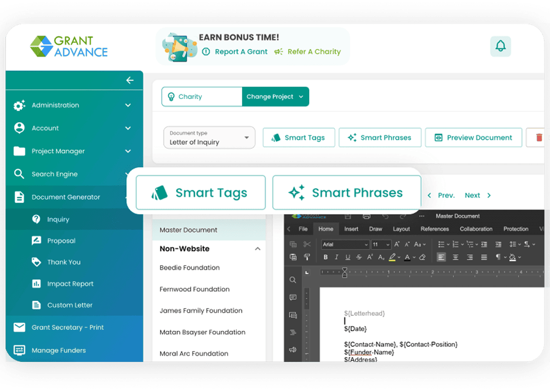Increase indent in the editor toolbar
The width and height of the screenshot is (550, 392).
pyautogui.click(x=498, y=244)
